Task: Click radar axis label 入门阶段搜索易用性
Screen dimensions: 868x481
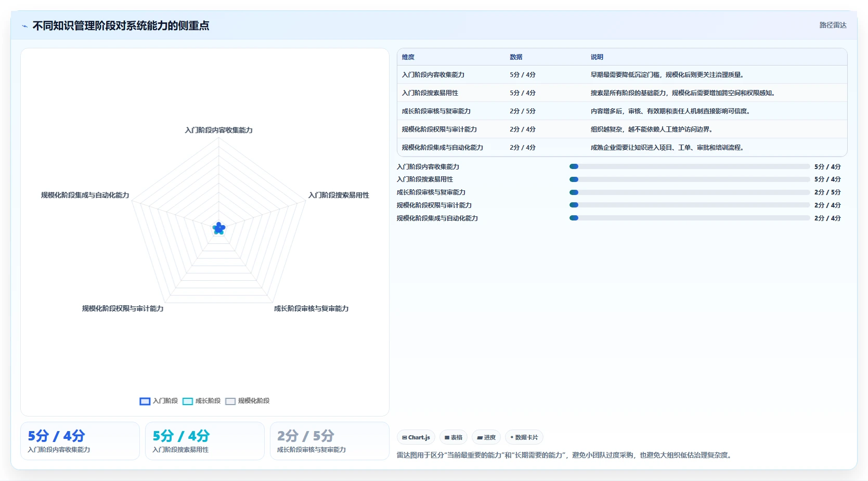Action: pyautogui.click(x=339, y=195)
